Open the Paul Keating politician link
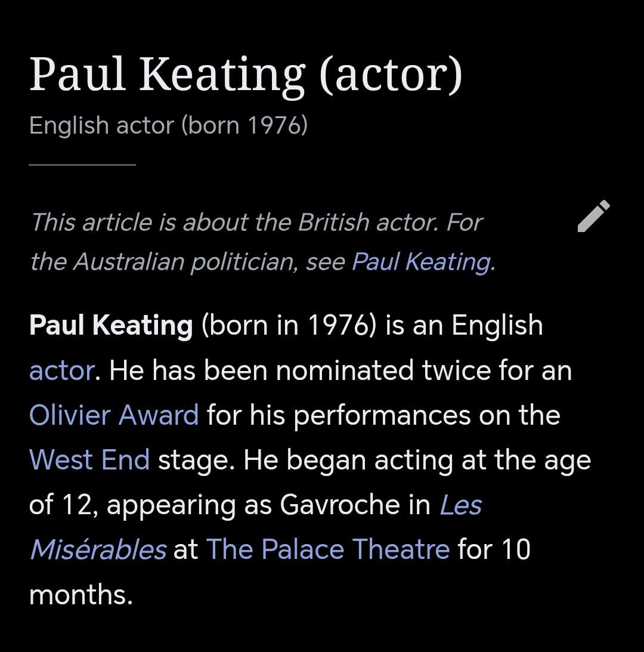This screenshot has width=644, height=652. (x=422, y=262)
